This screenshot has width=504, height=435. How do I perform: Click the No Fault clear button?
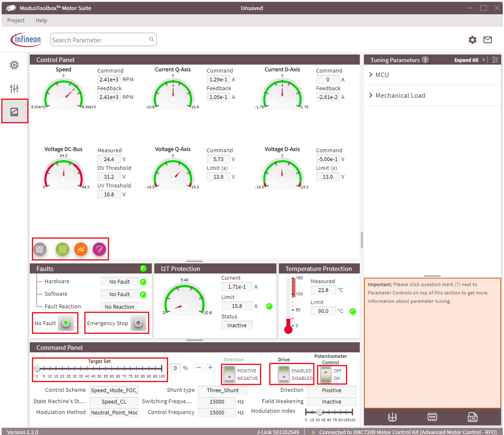pyautogui.click(x=66, y=323)
